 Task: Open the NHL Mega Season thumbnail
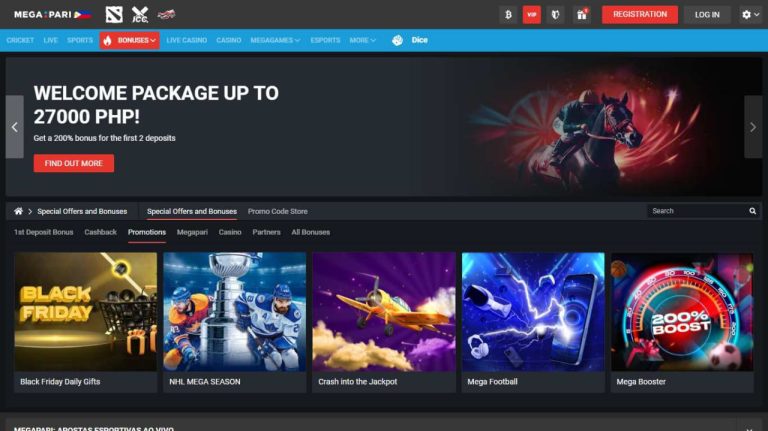[x=235, y=311]
